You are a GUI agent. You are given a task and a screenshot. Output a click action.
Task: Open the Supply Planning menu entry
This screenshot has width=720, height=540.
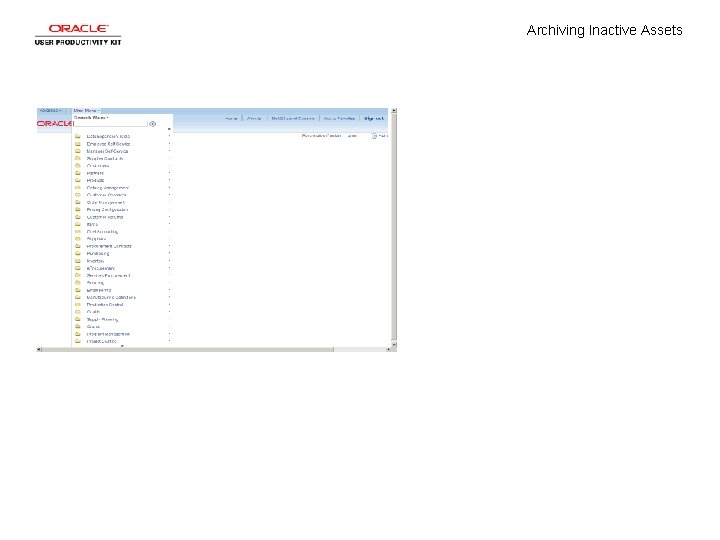(x=102, y=320)
